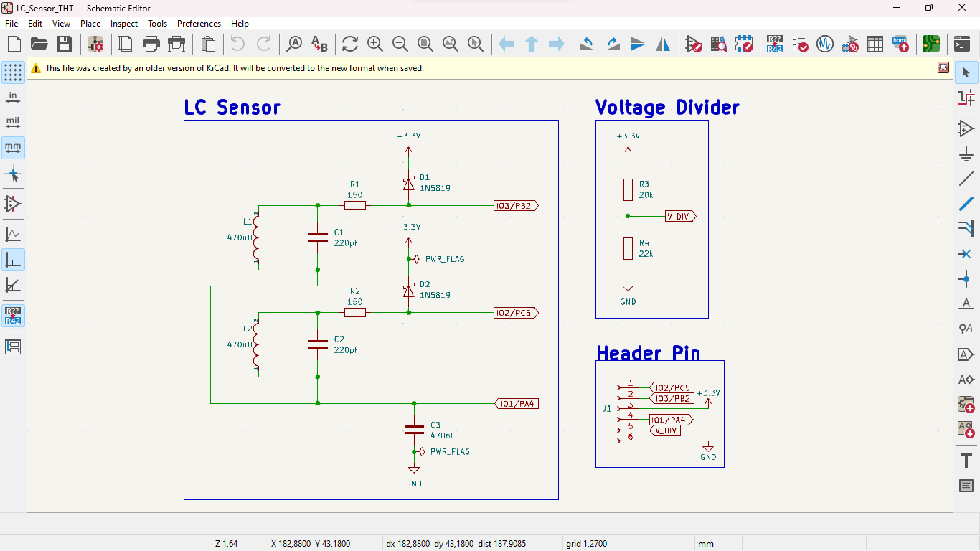Toggle hidden pins display
This screenshot has width=980, height=551.
pos(13,204)
